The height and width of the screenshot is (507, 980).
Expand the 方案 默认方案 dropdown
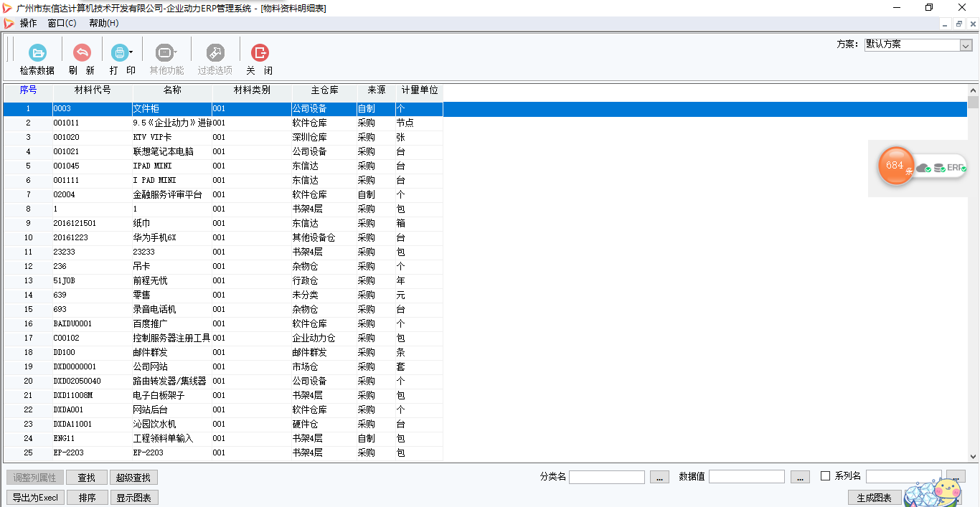pos(965,44)
